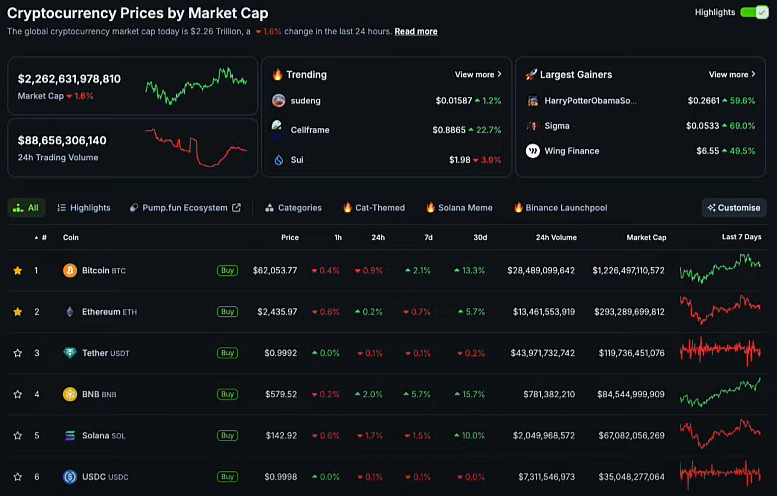Select the Cat-Themed tab
Image resolution: width=777 pixels, height=496 pixels.
374,208
